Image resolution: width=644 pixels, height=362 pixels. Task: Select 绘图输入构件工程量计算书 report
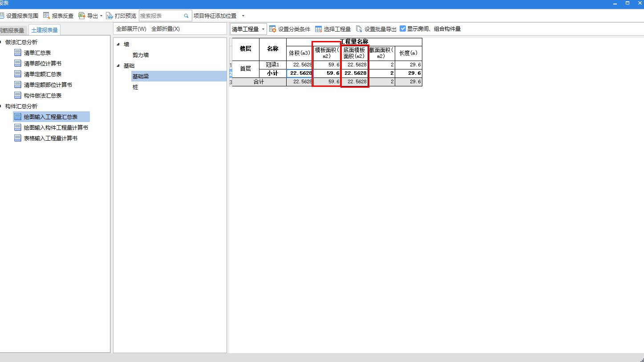pos(56,127)
